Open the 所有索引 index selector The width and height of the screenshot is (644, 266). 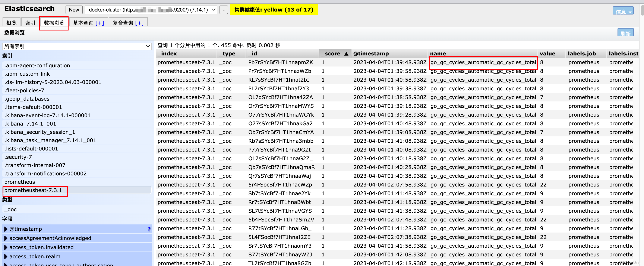[x=77, y=46]
